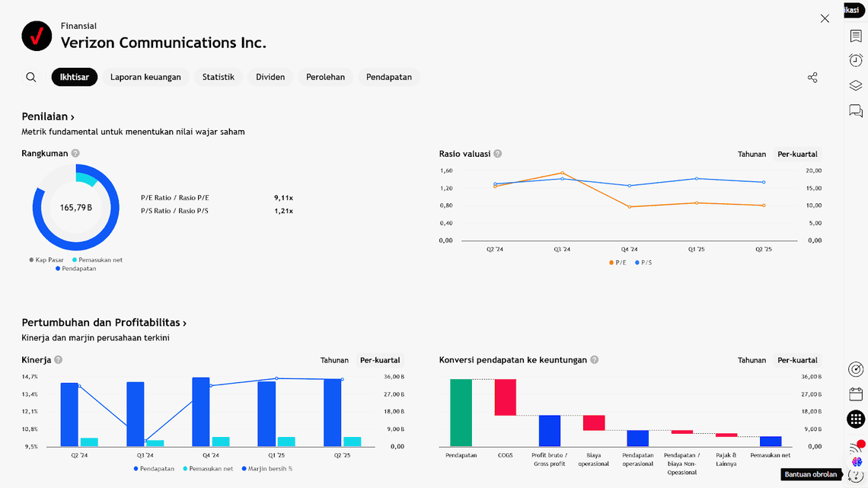Select the Statistik tab
This screenshot has height=488, width=868.
[219, 77]
